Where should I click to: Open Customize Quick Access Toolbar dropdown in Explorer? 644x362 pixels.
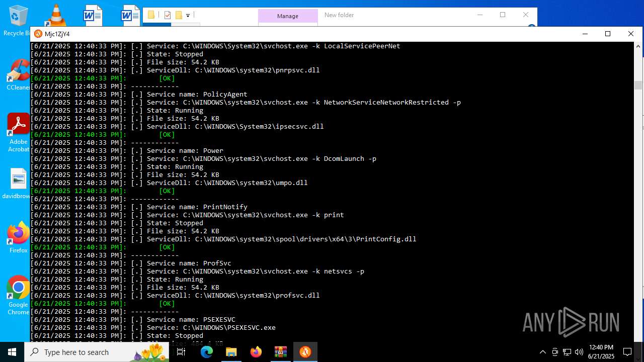tap(188, 16)
